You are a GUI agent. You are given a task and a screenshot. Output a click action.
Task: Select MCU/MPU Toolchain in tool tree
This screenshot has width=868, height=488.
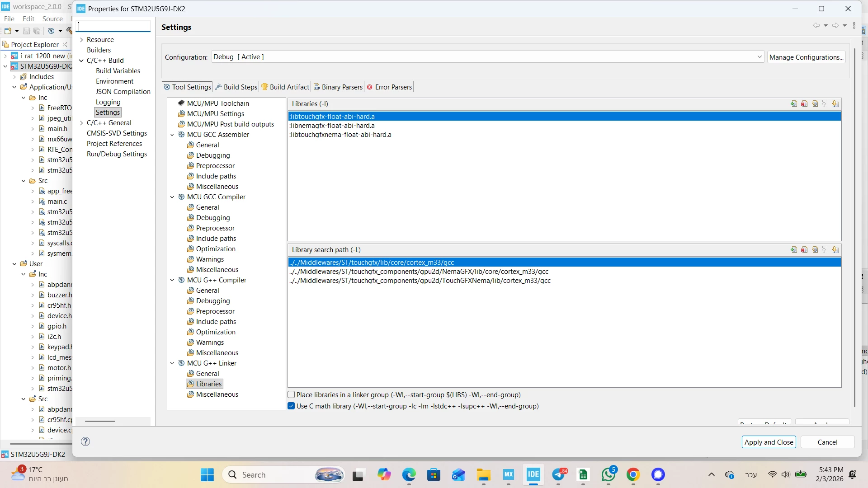click(x=218, y=103)
